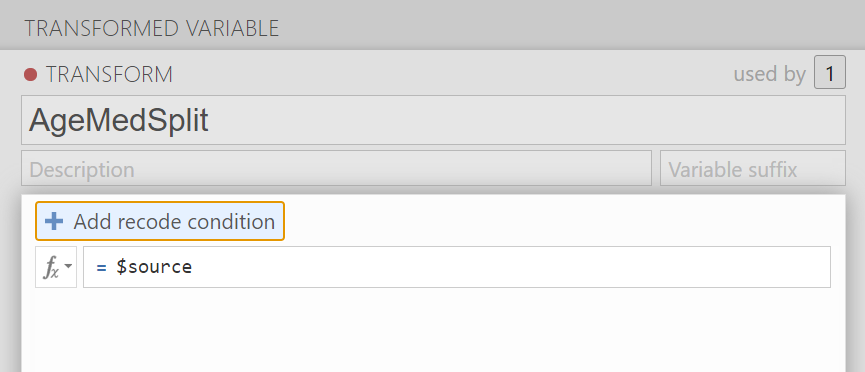Click the TRANSFORM label text
865x372 pixels.
109,75
